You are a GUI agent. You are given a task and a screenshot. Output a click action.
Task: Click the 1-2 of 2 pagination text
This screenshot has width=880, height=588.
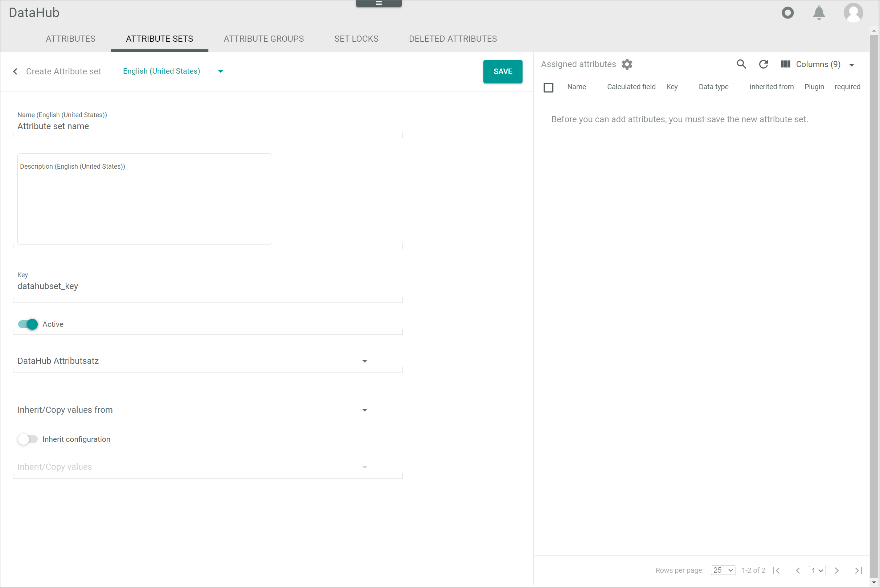coord(753,570)
